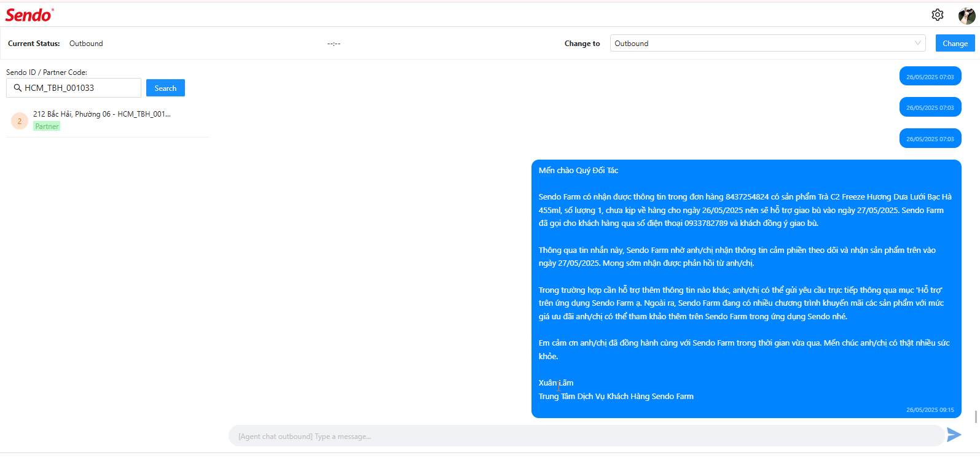Focus the Type a message input
Viewport: 980px width, 458px height.
coord(586,436)
